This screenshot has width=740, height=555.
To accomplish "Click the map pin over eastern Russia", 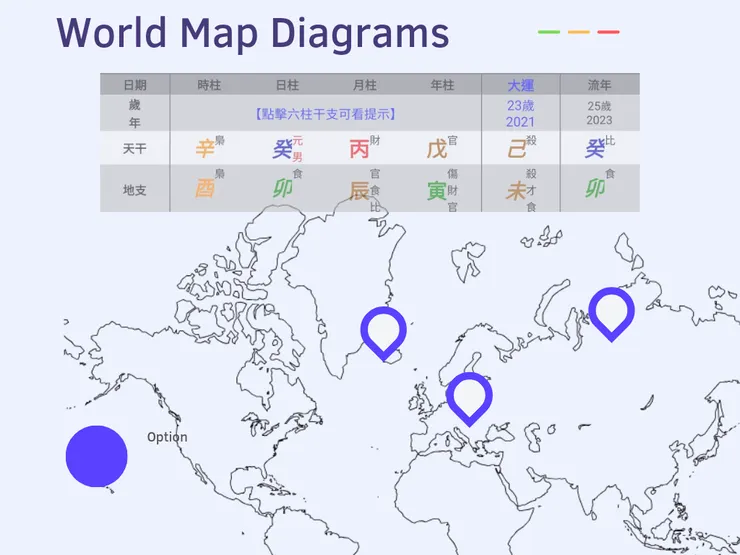I will click(x=611, y=314).
